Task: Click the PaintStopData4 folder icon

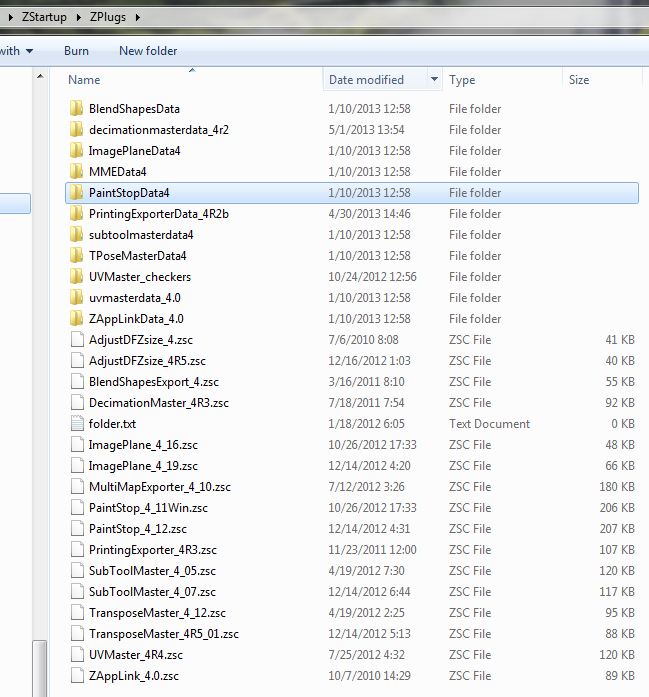Action: click(x=76, y=192)
